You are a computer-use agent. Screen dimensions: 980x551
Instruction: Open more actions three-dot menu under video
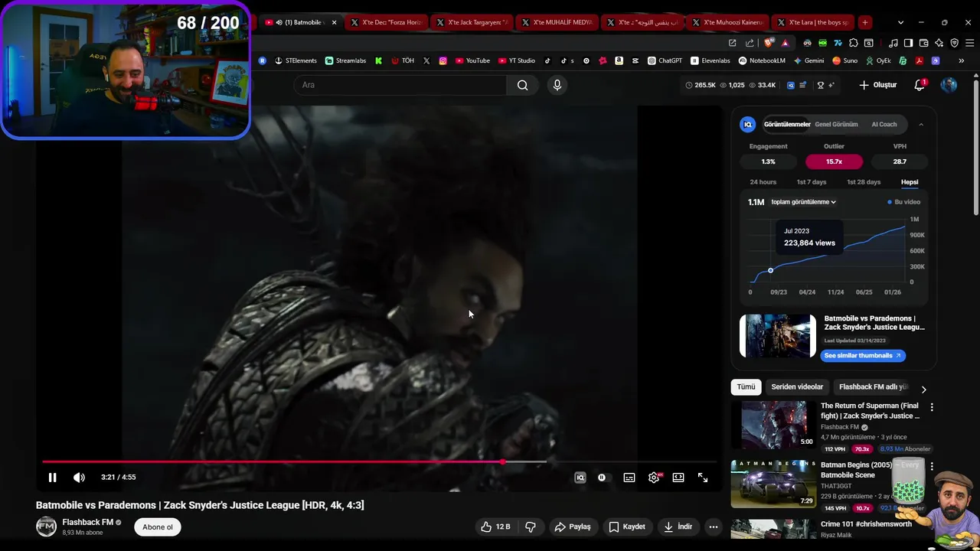tap(714, 527)
